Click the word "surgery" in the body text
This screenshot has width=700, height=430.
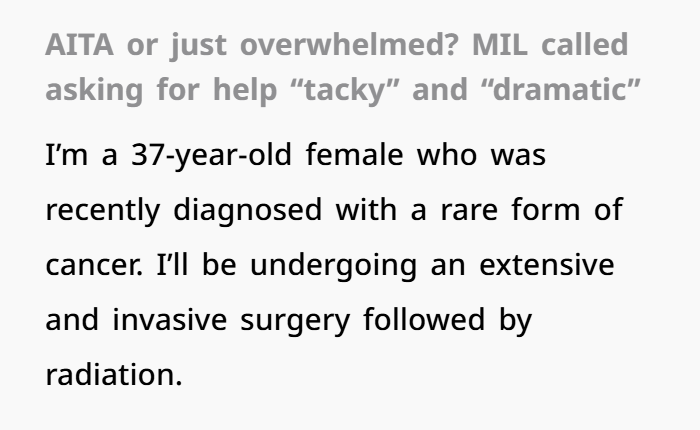click(295, 322)
